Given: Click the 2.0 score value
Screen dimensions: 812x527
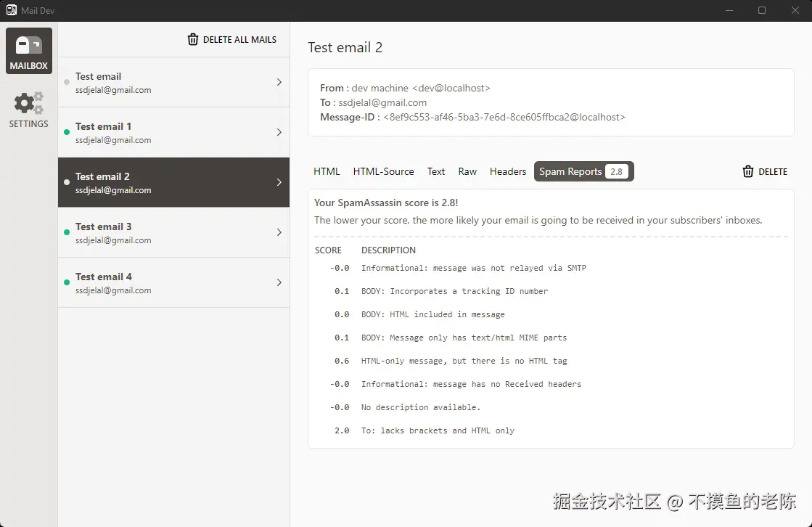Looking at the screenshot, I should tap(342, 430).
